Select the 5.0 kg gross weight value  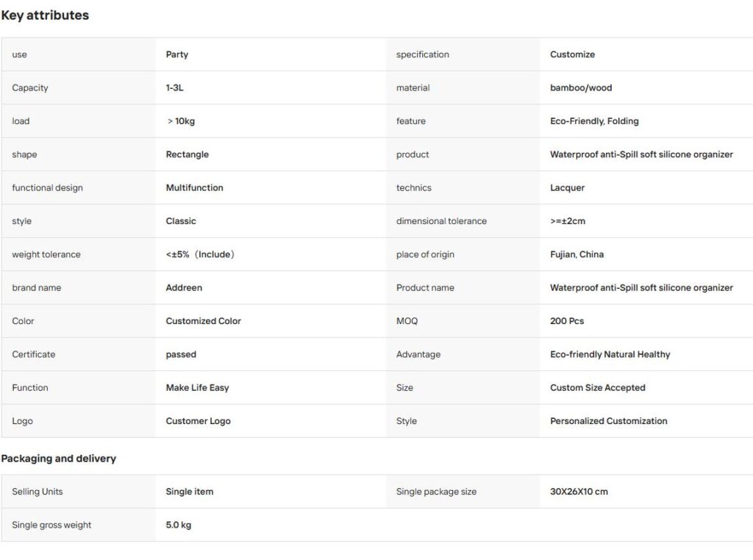pyautogui.click(x=179, y=525)
